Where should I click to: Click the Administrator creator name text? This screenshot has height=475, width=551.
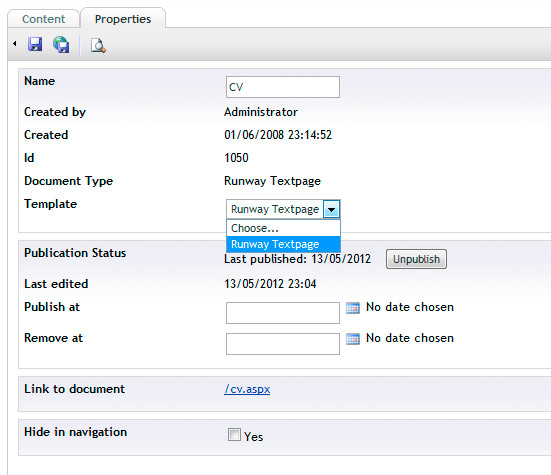coord(261,112)
